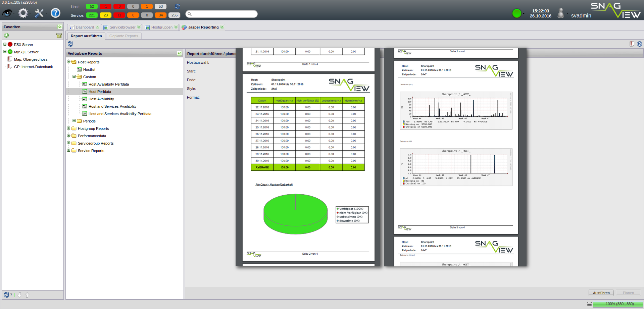Viewport: 644px width, 309px height.
Task: Click the reload icon under Report ausführen
Action: pyautogui.click(x=70, y=44)
